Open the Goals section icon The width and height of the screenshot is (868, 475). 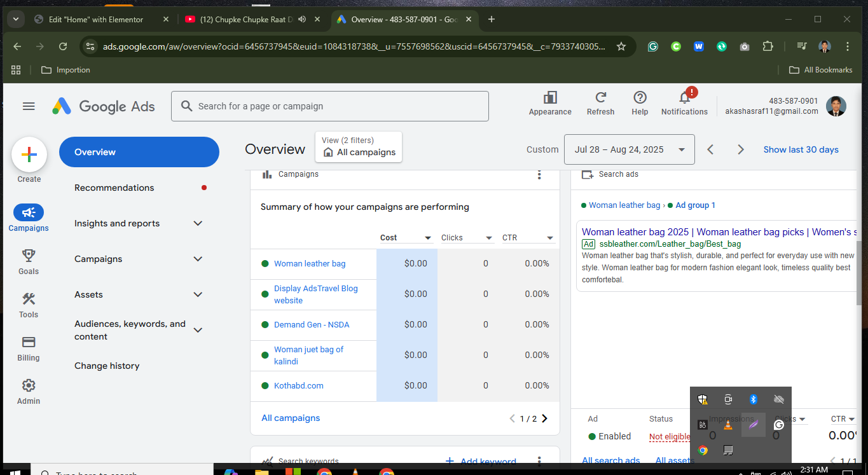29,254
